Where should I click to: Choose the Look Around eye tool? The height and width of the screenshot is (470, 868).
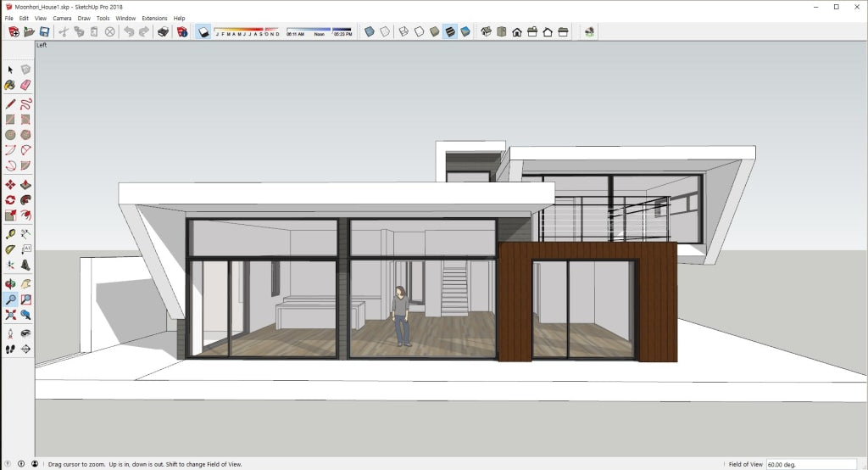[25, 333]
